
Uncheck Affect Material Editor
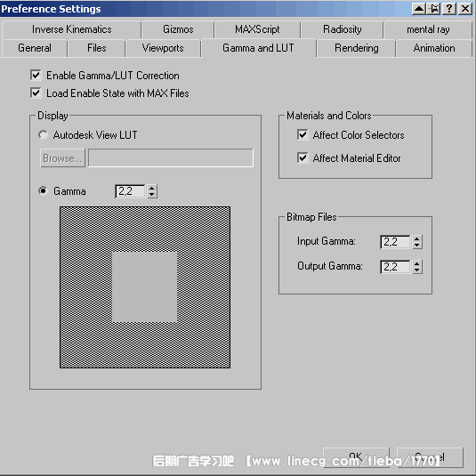tap(303, 157)
